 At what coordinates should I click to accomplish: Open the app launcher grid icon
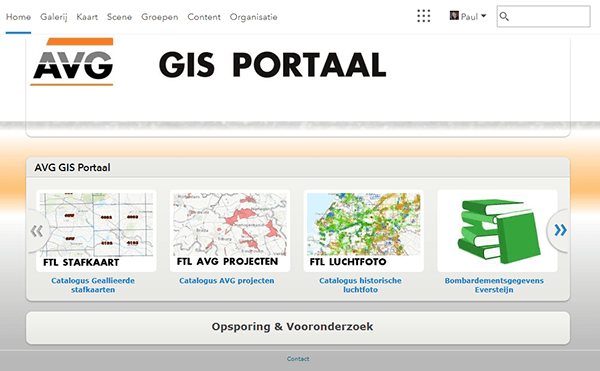424,16
